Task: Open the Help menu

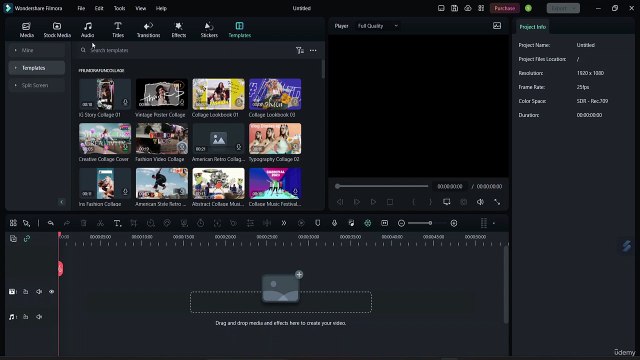Action: coord(161,8)
